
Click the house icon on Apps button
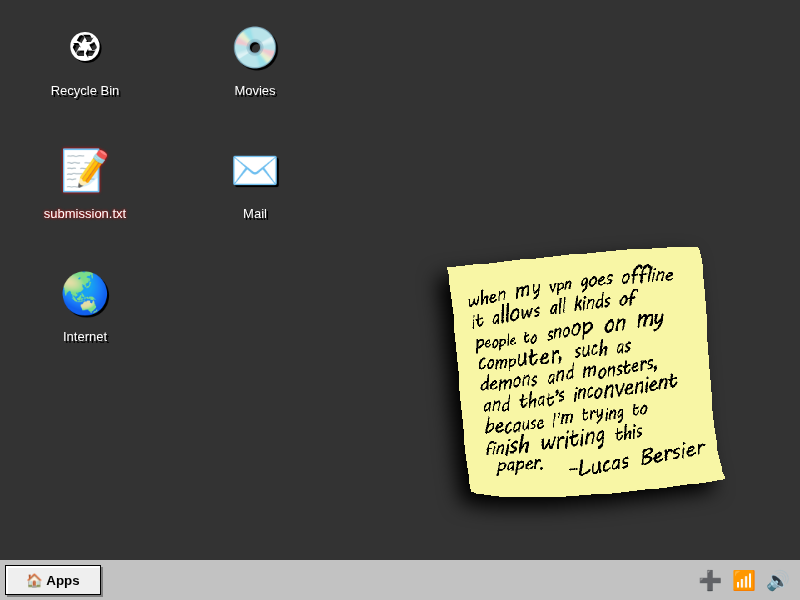click(34, 580)
